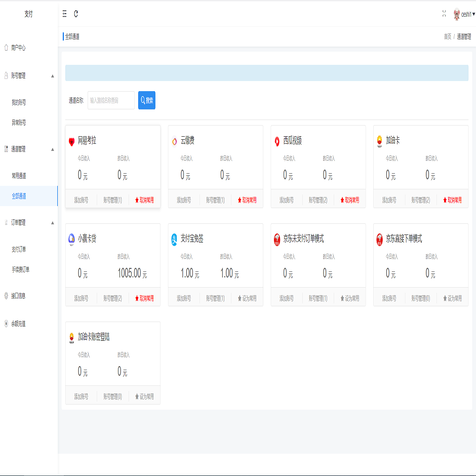Toggle 取消常用 star on 网易考拉 card
This screenshot has width=476, height=476.
coord(144,200)
